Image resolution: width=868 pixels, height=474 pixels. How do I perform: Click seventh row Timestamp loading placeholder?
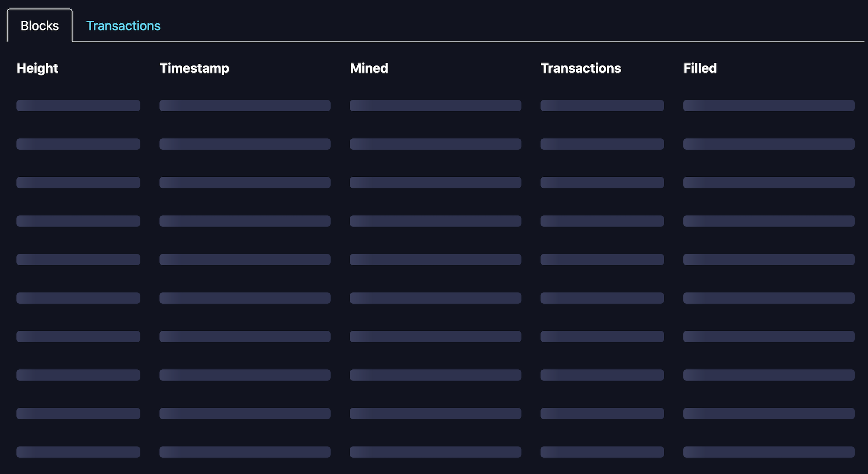click(245, 337)
